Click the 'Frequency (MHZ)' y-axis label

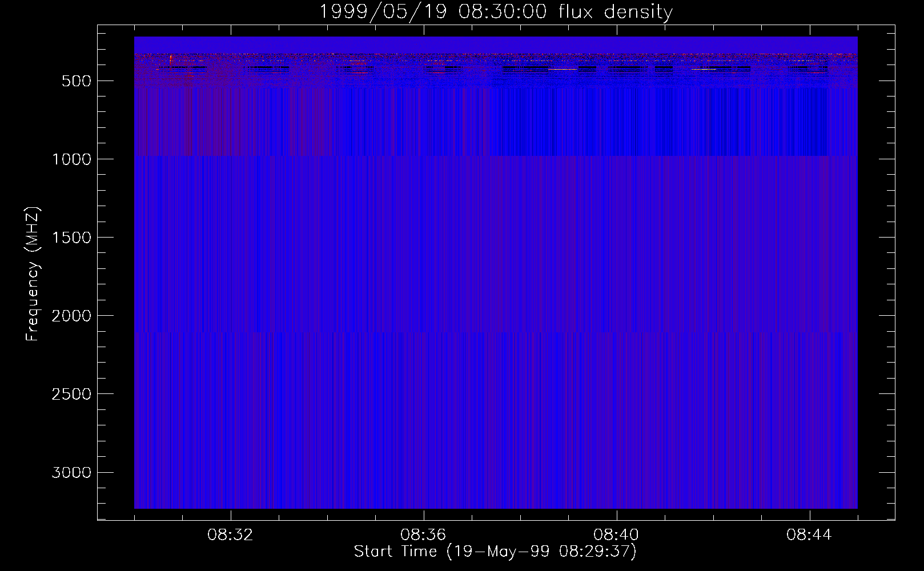tap(33, 274)
